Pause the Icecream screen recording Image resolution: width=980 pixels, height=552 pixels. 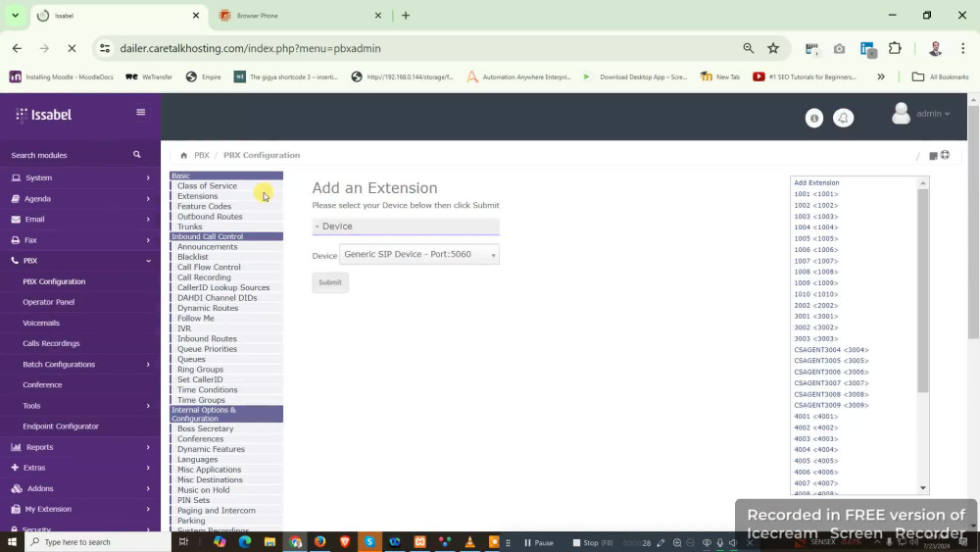pos(539,542)
